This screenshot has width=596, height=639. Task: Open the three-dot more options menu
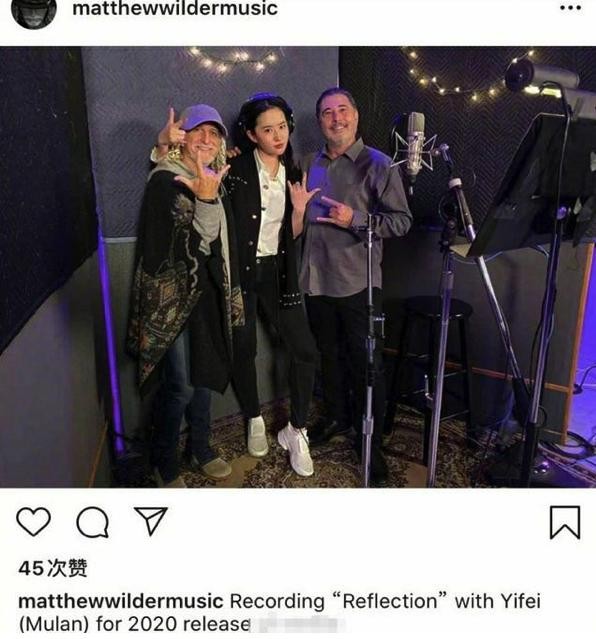pos(570,8)
